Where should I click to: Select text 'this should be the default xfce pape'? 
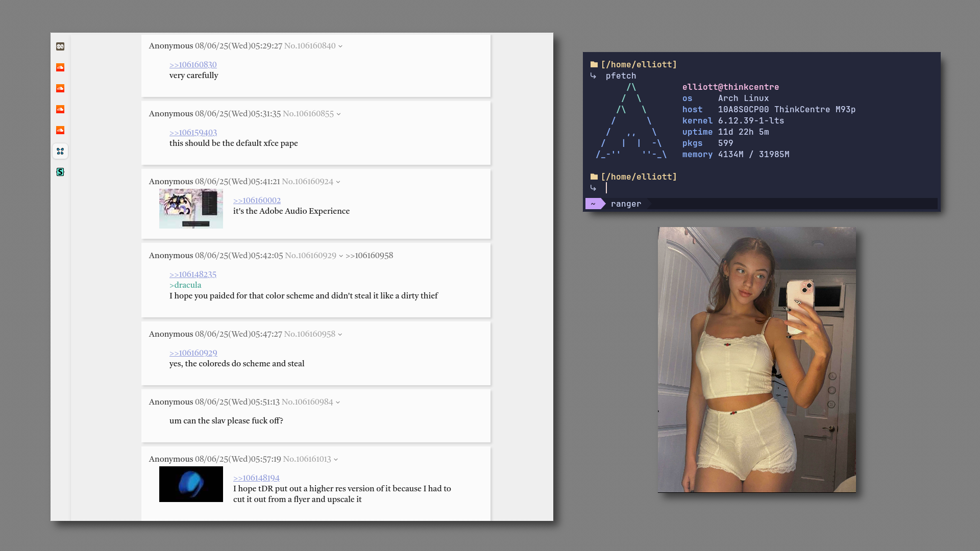tap(234, 143)
